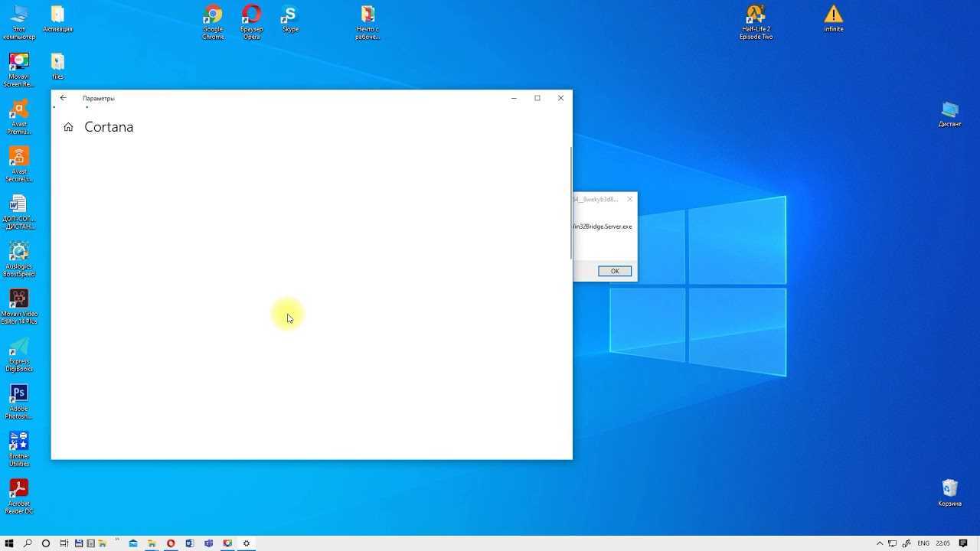Open Task View on the taskbar
Image resolution: width=980 pixels, height=551 pixels.
(64, 543)
